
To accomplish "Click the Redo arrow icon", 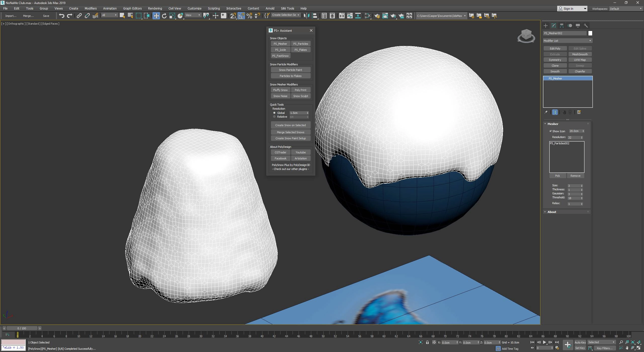I will 70,16.
